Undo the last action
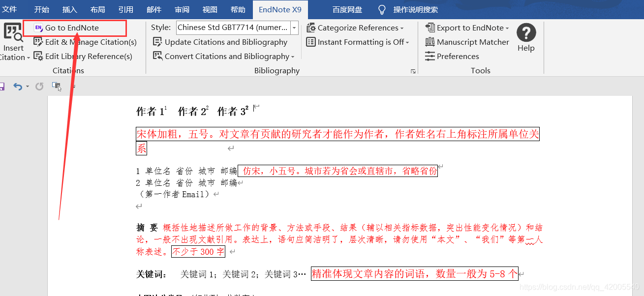Screen dimensions: 644x296 point(18,86)
